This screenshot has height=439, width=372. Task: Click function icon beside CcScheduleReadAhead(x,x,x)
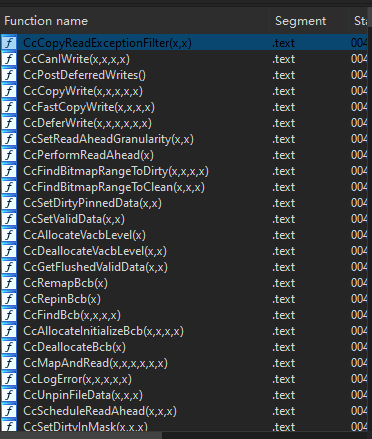(x=9, y=411)
